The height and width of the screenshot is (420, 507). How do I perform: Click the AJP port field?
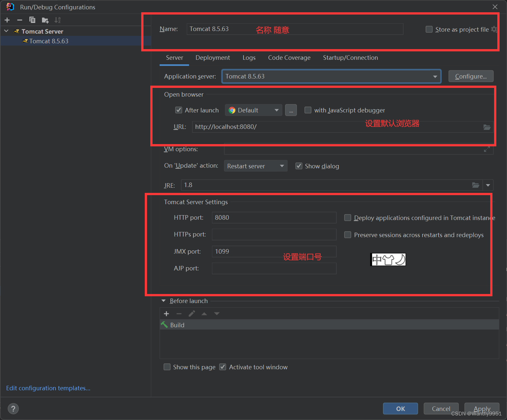[x=274, y=268]
